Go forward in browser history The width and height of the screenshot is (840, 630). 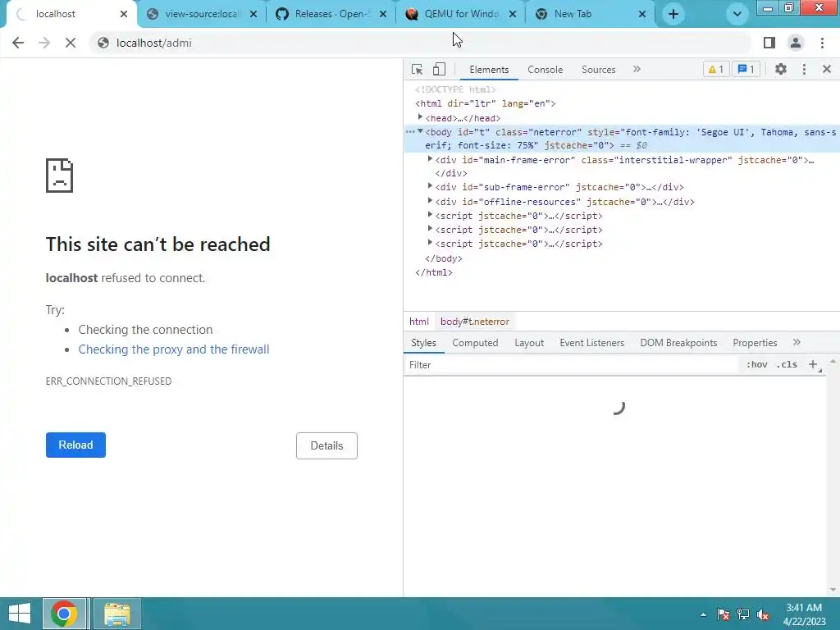(x=44, y=43)
